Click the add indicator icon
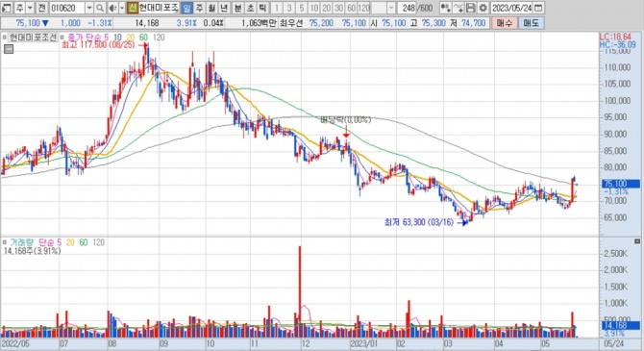 (x=446, y=8)
